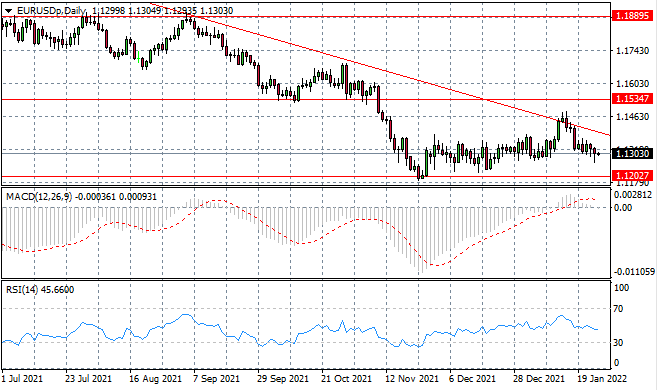The image size is (658, 390).
Task: Select the EURUSDp,Daily chart title text
Action: 51,11
